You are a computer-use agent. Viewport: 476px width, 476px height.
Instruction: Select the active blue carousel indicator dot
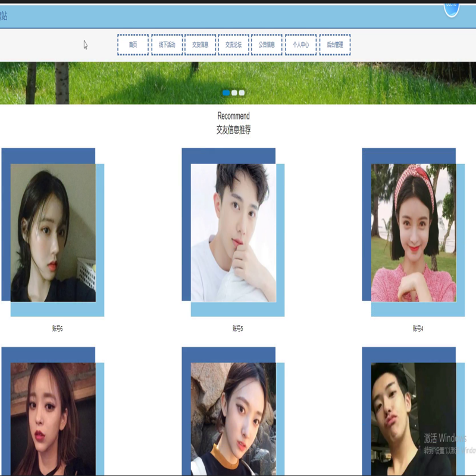tap(226, 93)
